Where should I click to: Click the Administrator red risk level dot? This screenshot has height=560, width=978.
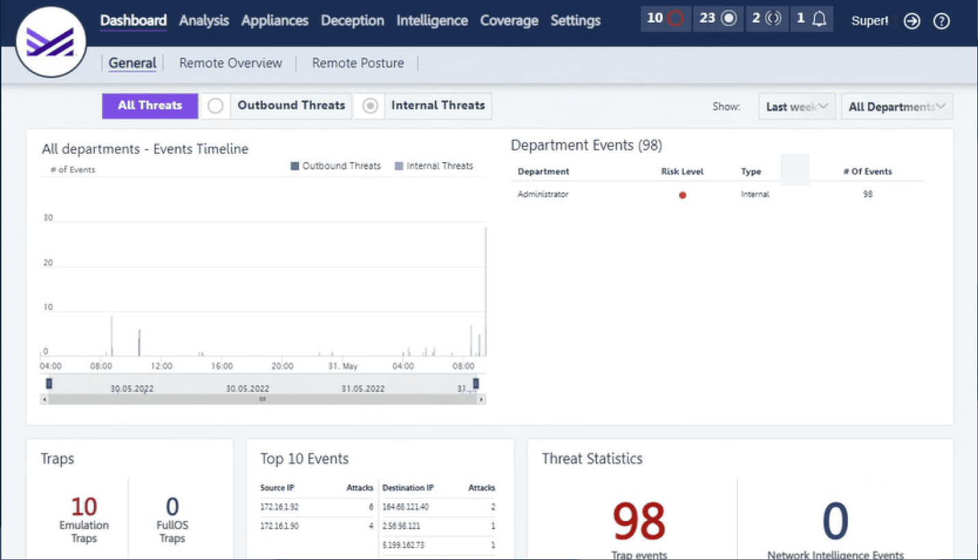pos(683,195)
